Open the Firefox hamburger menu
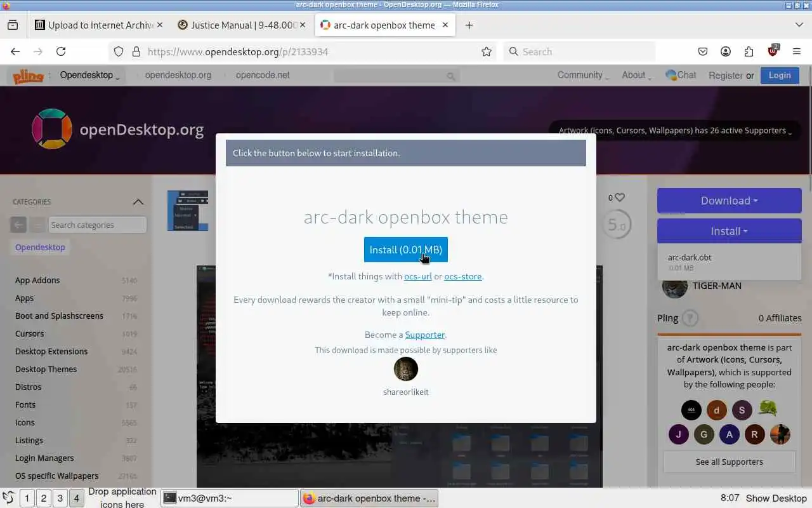 point(797,51)
